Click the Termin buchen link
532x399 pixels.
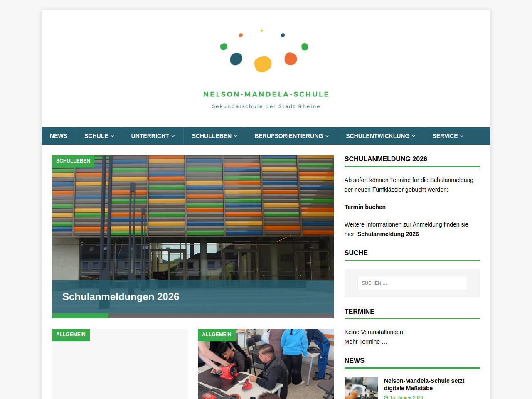(x=365, y=207)
